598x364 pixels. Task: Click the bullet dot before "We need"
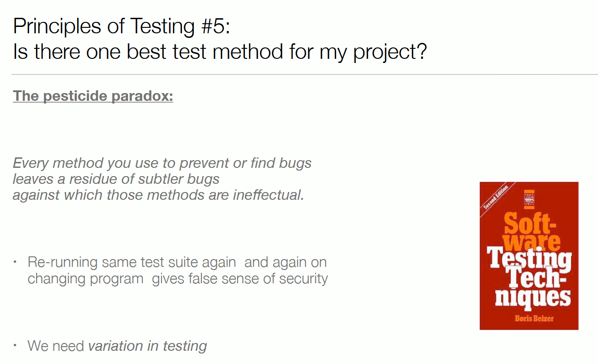coord(15,345)
